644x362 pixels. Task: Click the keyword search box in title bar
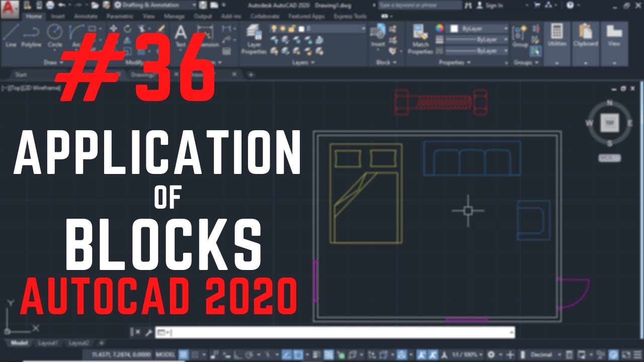(420, 5)
